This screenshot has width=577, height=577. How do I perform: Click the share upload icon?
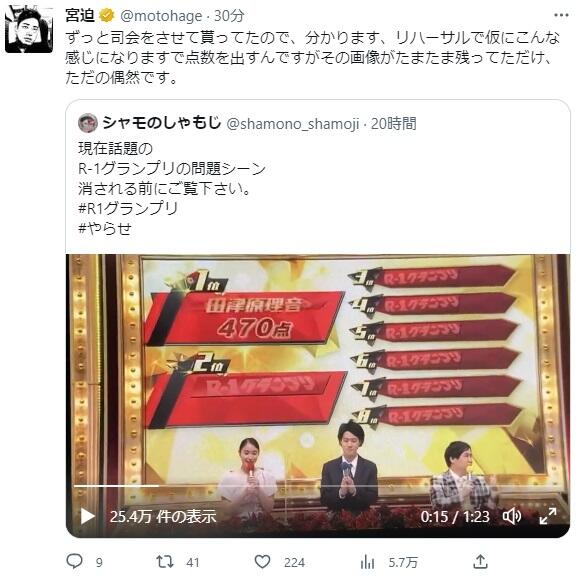(480, 562)
